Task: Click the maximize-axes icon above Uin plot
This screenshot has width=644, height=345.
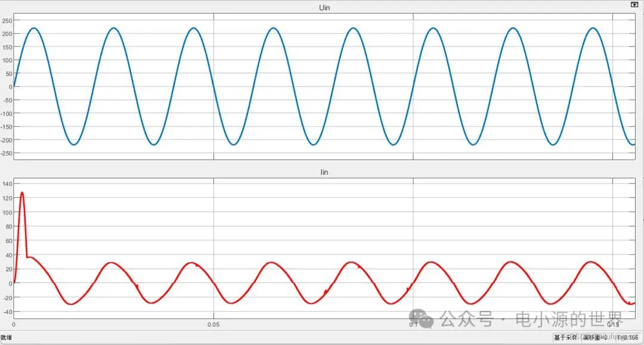Action: (x=634, y=5)
